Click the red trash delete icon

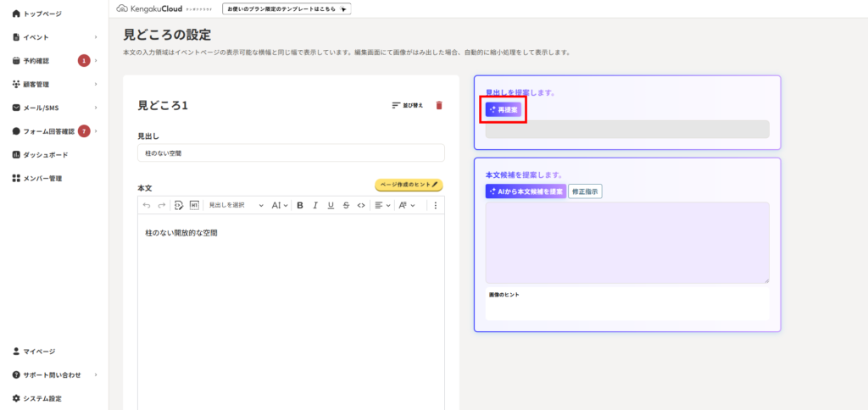tap(439, 105)
